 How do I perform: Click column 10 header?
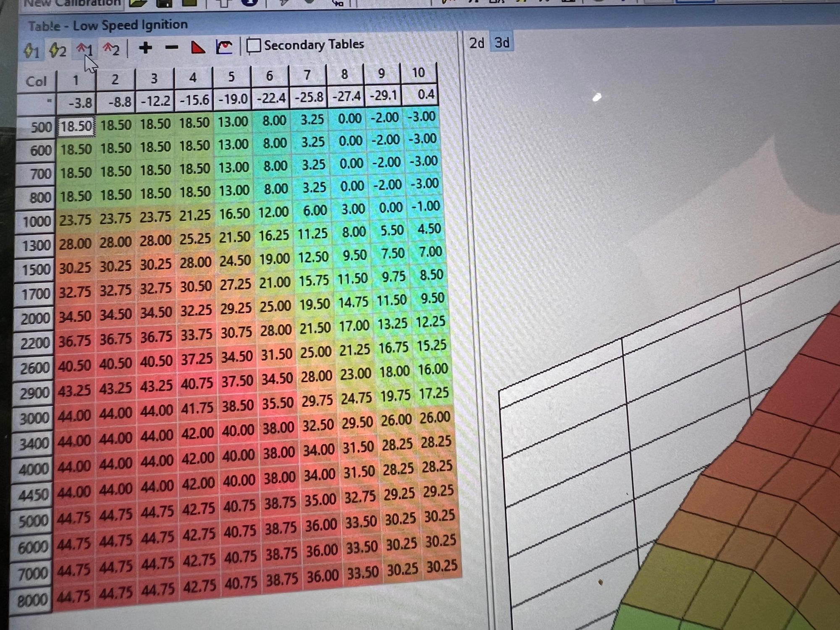click(418, 73)
